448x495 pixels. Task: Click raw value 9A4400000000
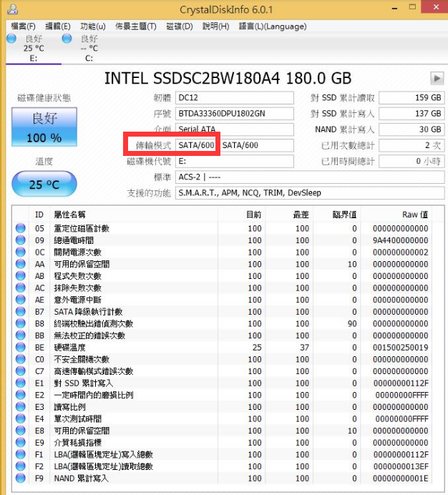400,240
